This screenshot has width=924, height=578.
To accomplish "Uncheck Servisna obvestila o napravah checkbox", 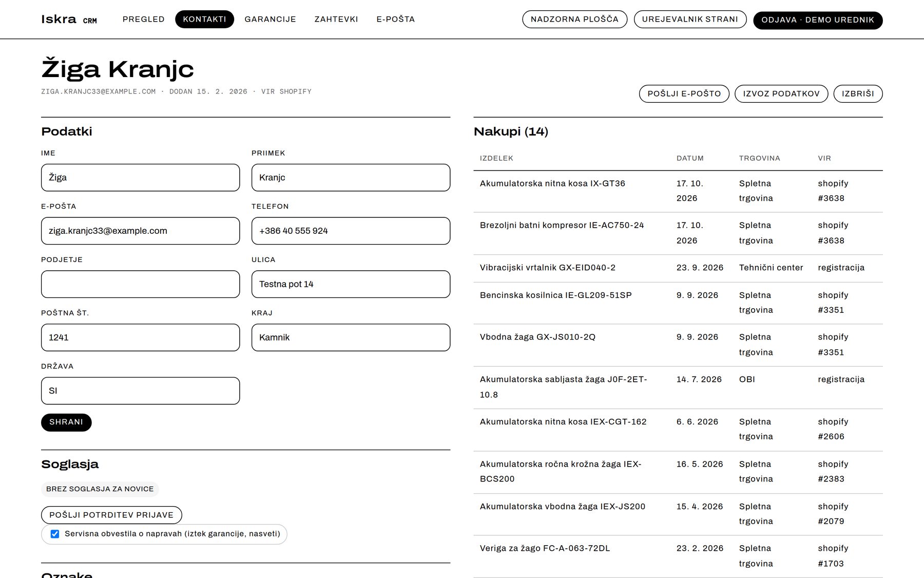I will (x=55, y=534).
